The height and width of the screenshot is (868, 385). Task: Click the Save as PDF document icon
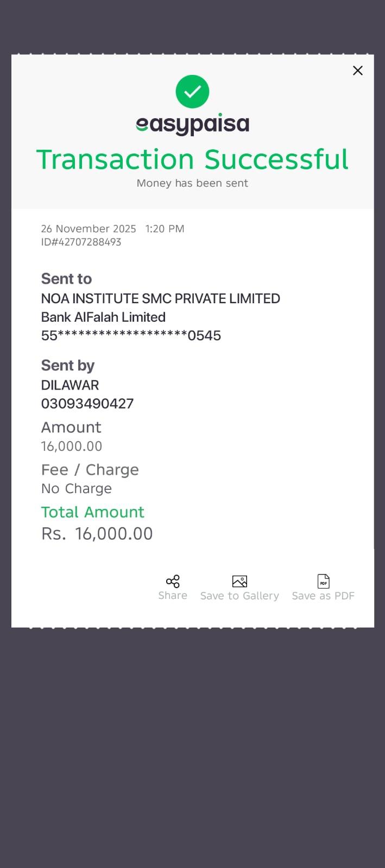(x=323, y=582)
